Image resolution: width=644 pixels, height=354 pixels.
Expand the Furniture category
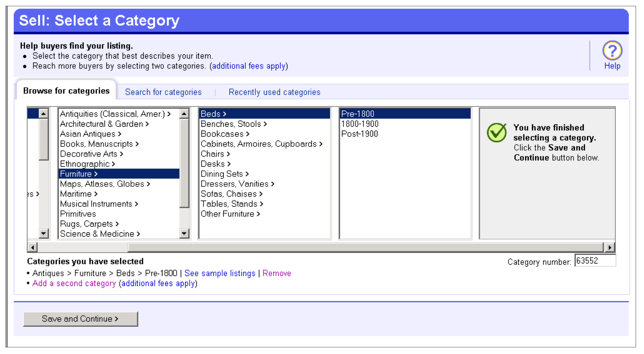78,174
